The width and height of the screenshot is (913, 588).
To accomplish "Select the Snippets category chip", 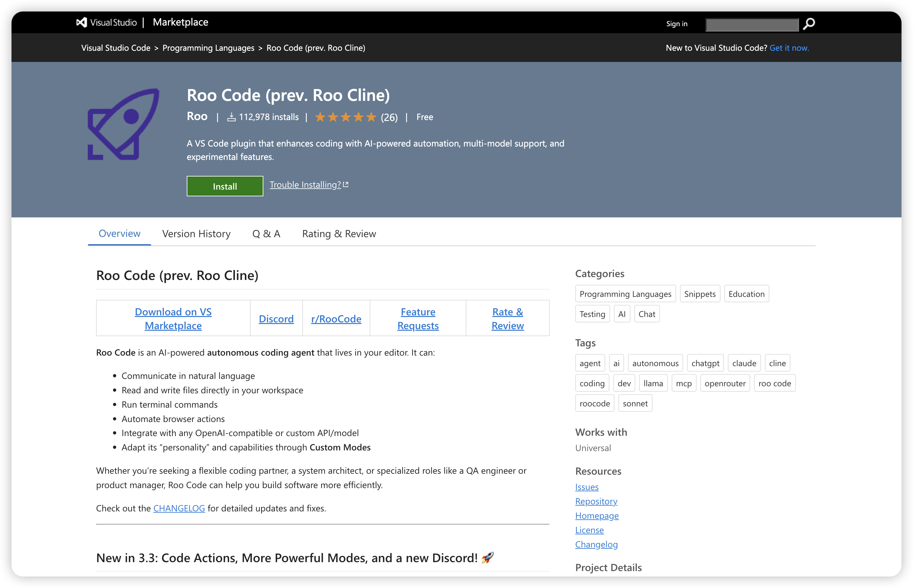I will [x=699, y=294].
